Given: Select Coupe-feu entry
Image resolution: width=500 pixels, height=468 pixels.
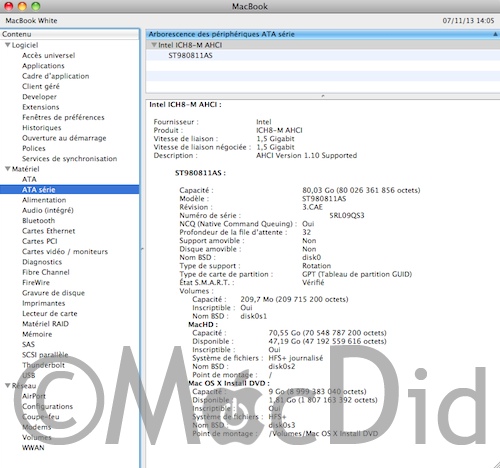Looking at the screenshot, I should tap(41, 417).
